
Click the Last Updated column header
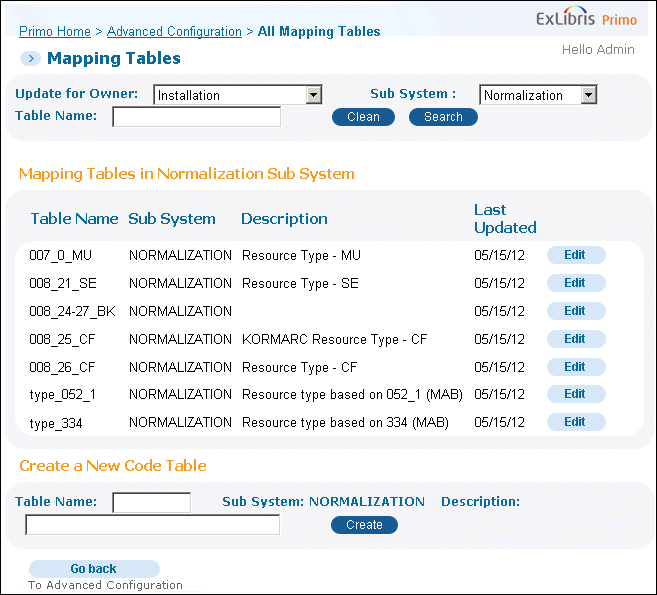click(505, 219)
